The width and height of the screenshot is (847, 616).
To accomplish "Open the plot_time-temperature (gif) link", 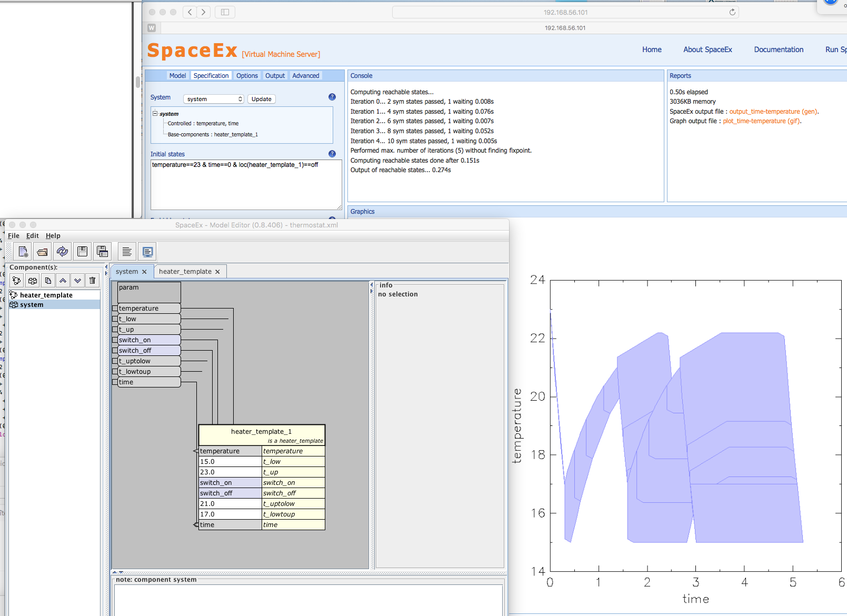I will (x=762, y=121).
